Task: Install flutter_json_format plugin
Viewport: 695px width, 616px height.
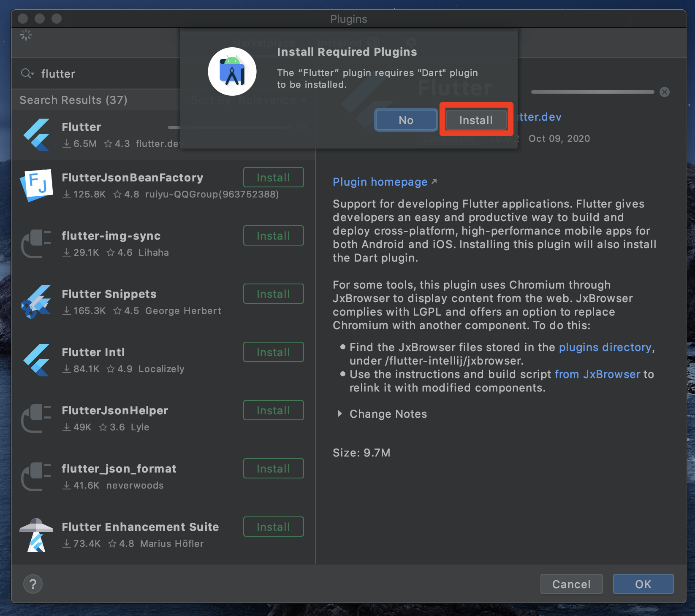Action: pyautogui.click(x=273, y=468)
